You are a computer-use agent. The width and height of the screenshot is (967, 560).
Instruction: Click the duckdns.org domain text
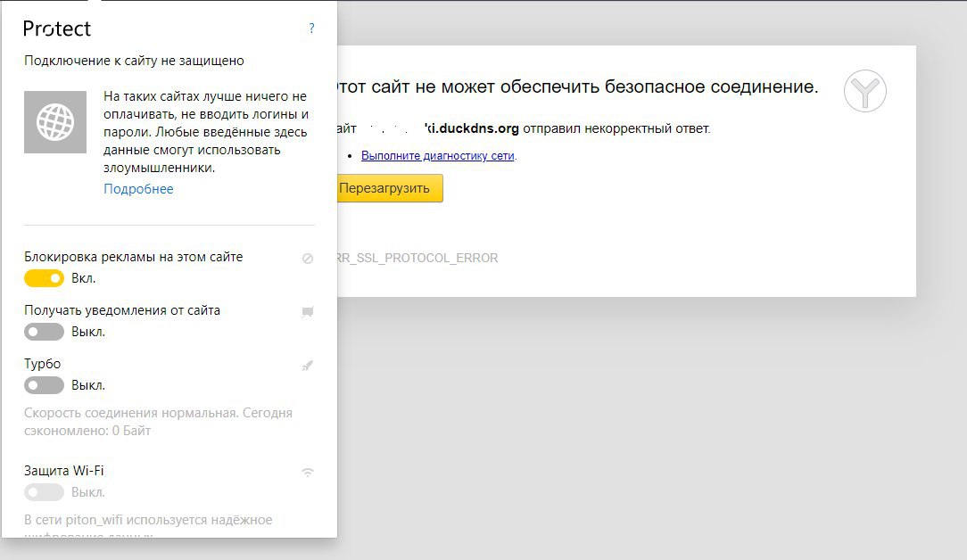click(473, 128)
